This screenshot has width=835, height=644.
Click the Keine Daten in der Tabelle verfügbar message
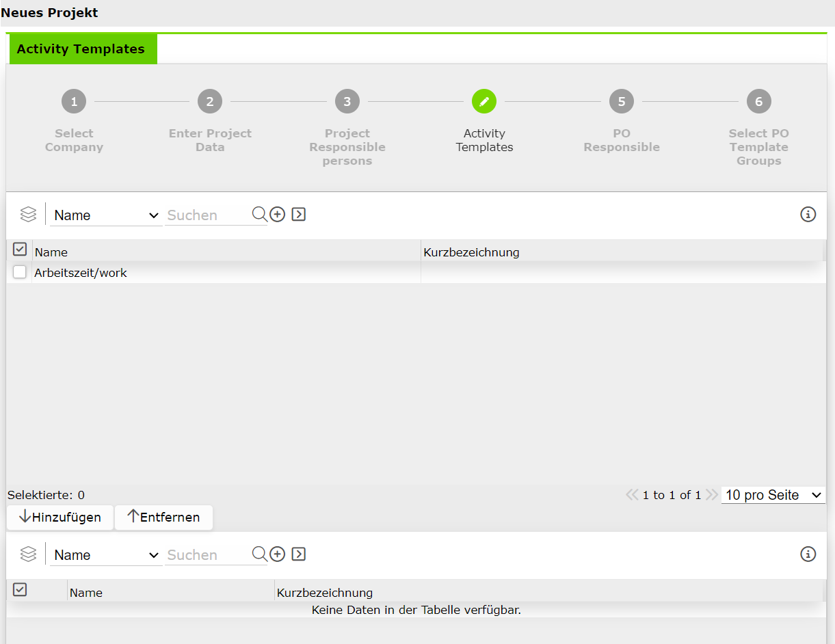(x=416, y=609)
